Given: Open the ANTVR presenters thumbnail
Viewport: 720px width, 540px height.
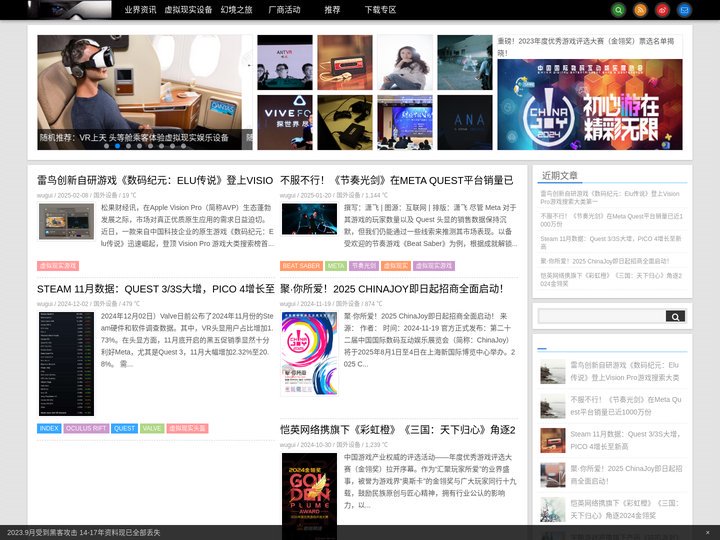Looking at the screenshot, I should [x=285, y=62].
